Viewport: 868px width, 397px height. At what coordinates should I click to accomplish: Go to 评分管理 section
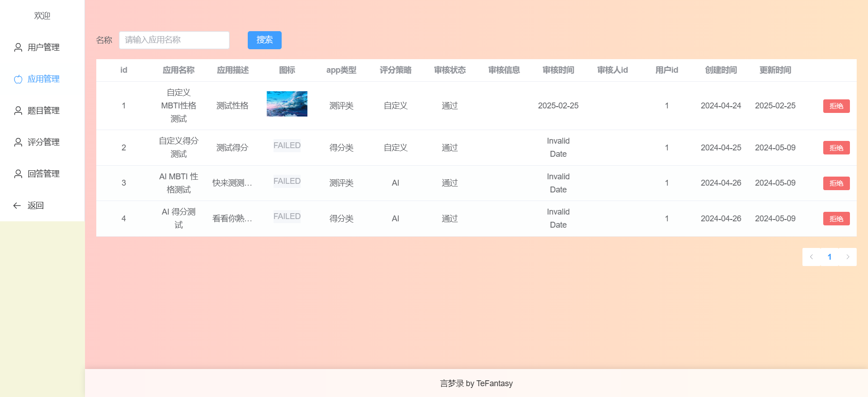click(x=42, y=142)
